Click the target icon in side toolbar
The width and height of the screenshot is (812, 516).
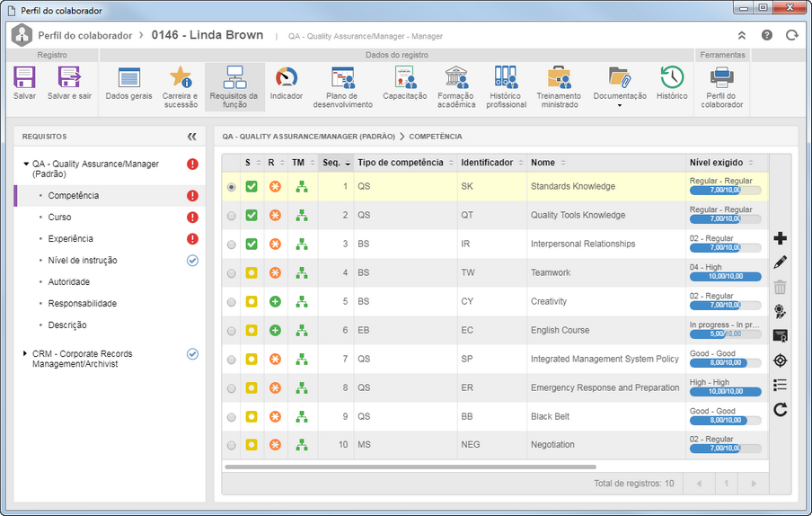coord(780,360)
